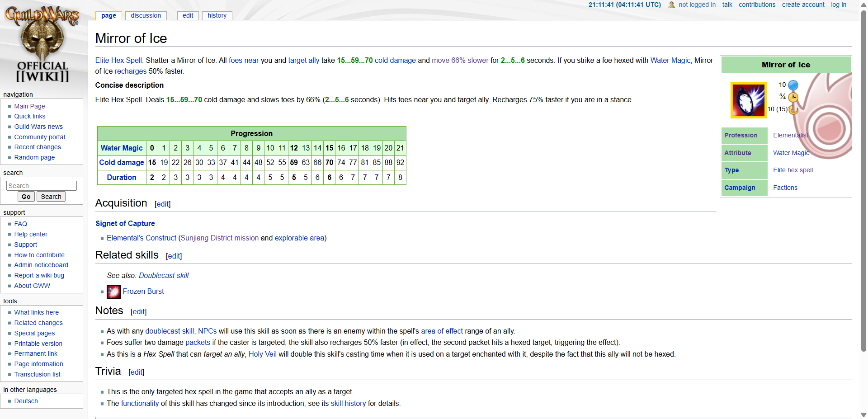Click the vertical page scrollbar
Image resolution: width=868 pixels, height=419 pixels.
(x=863, y=181)
